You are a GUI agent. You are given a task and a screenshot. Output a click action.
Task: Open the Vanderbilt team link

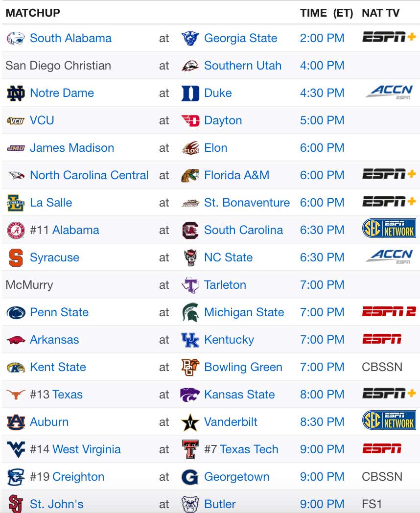(x=231, y=422)
